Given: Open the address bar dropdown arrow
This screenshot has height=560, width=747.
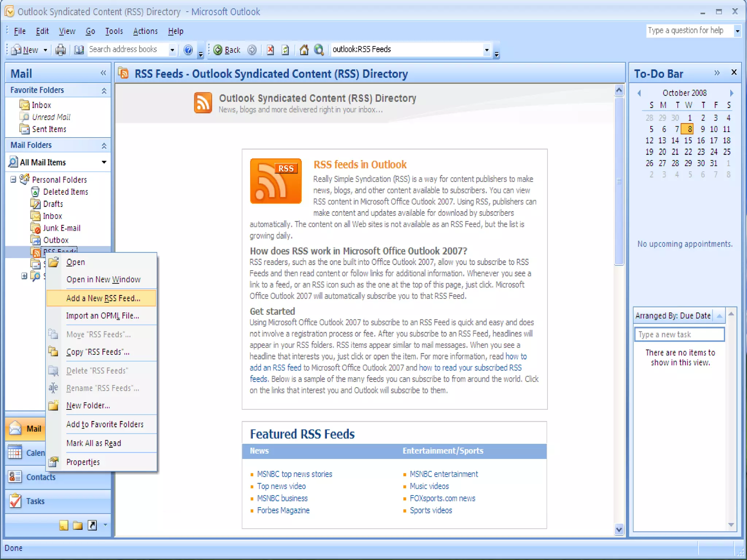Looking at the screenshot, I should [x=487, y=50].
